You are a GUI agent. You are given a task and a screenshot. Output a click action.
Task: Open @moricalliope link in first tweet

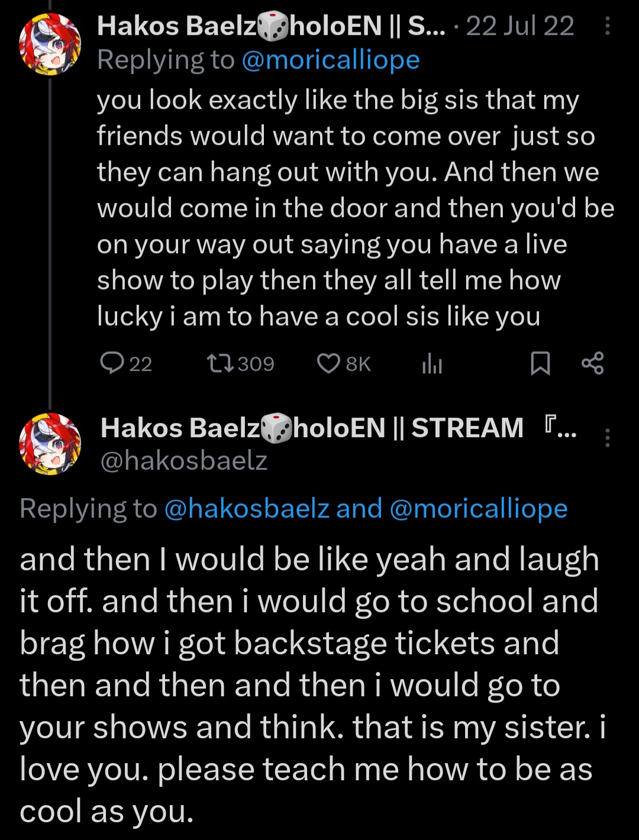[x=331, y=60]
